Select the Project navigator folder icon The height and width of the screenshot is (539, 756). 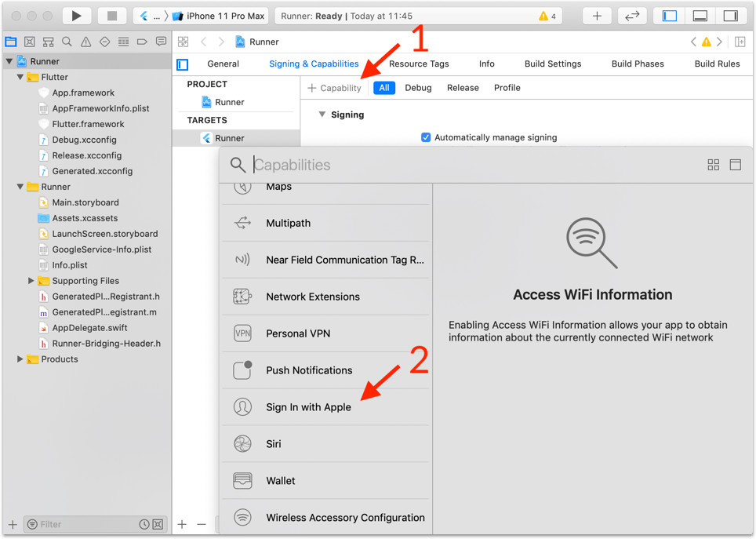click(11, 42)
